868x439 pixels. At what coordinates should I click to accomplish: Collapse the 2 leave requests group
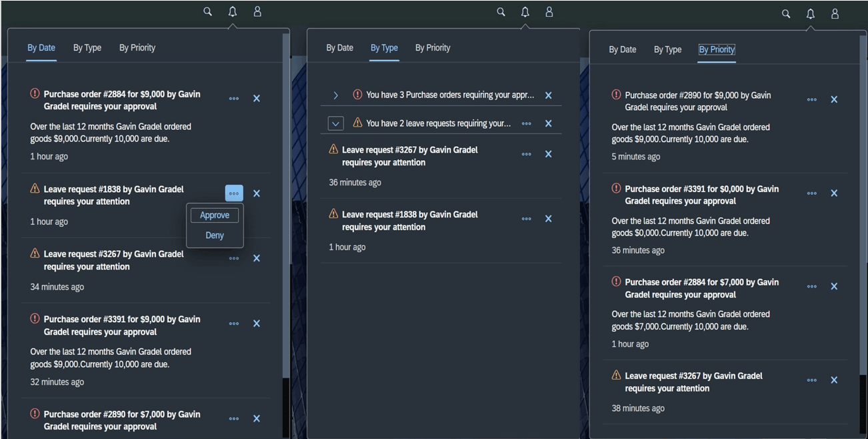click(x=336, y=123)
